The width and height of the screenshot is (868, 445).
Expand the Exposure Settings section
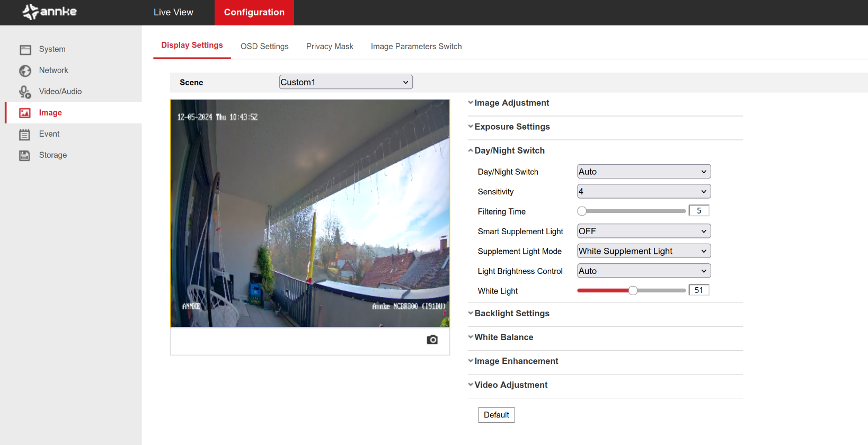click(512, 127)
